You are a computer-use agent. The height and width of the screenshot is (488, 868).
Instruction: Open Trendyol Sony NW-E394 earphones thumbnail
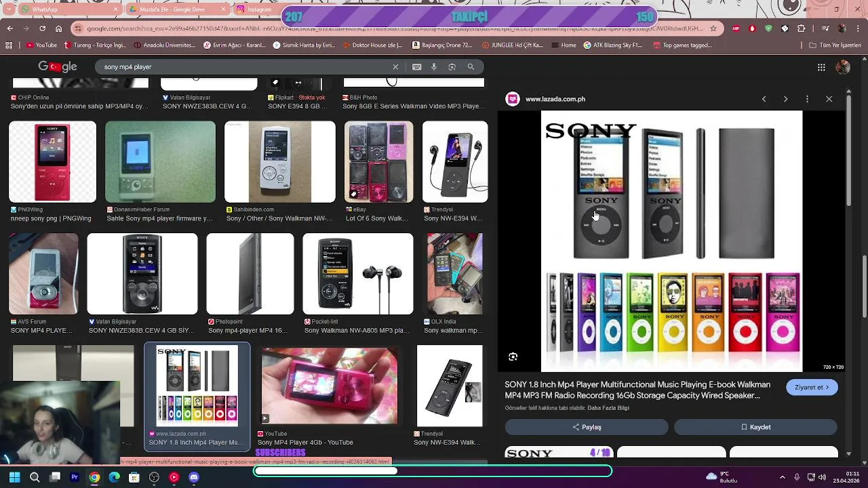(x=454, y=162)
